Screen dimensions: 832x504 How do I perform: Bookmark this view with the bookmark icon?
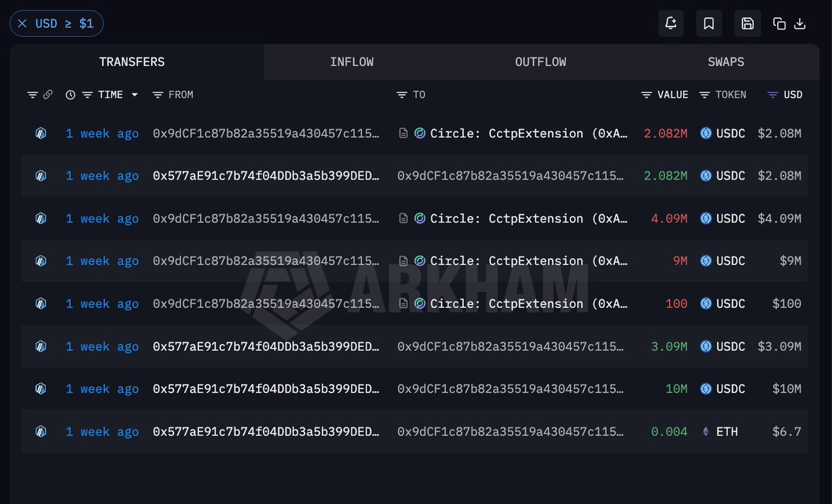click(x=709, y=24)
